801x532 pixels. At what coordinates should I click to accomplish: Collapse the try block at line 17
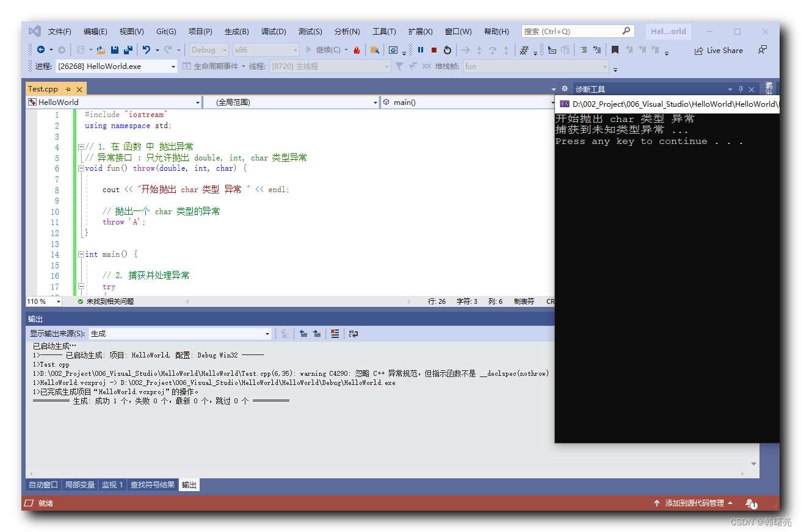(81, 287)
